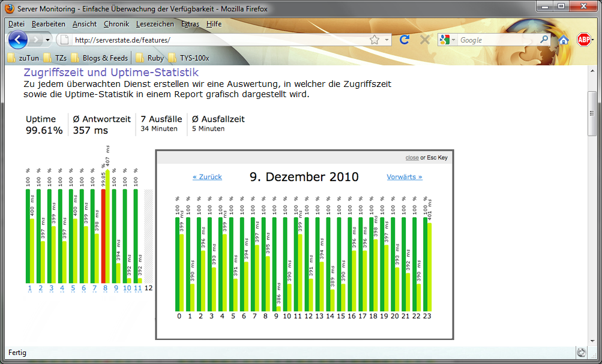Expand the URL bar history dropdown
This screenshot has width=602, height=364.
[387, 40]
